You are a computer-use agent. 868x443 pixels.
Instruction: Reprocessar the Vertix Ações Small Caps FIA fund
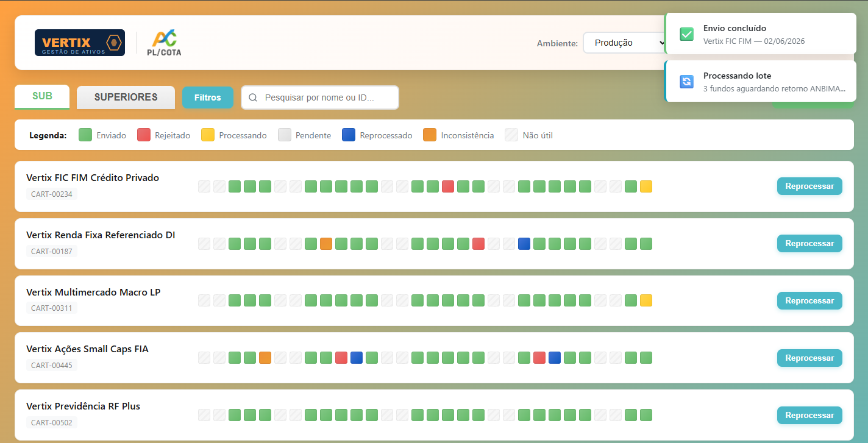pos(809,358)
